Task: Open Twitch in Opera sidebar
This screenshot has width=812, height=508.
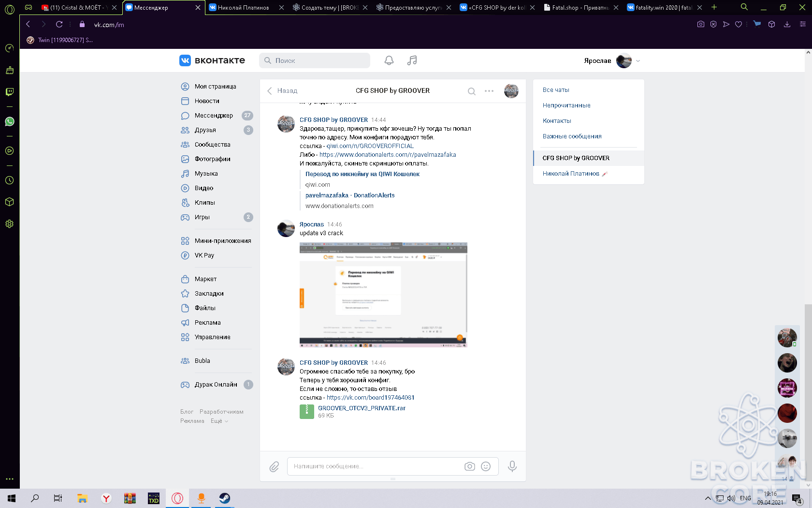Action: 9,92
